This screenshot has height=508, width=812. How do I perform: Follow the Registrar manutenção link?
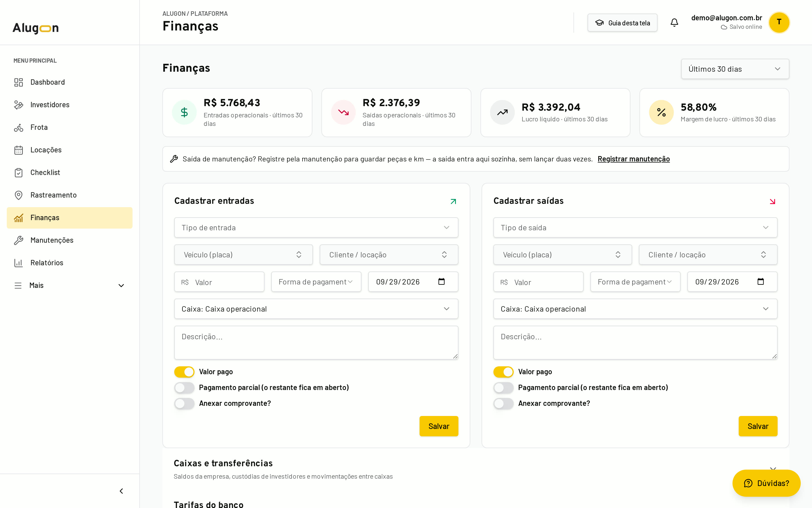634,159
